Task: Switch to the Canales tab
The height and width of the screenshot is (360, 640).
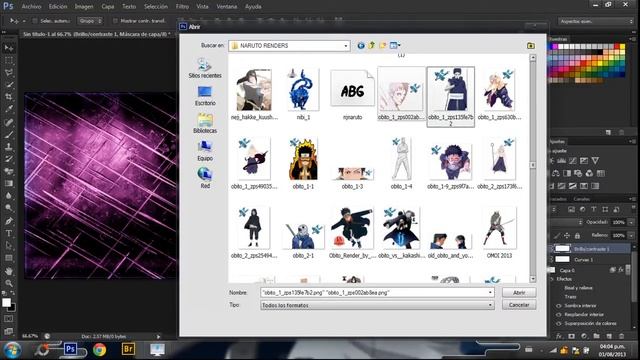Action: (582, 199)
